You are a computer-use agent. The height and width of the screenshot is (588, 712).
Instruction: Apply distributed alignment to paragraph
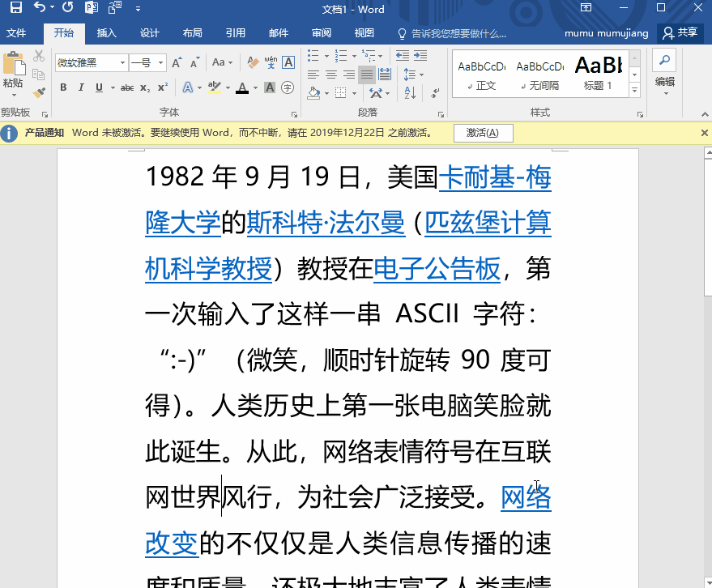(x=385, y=75)
